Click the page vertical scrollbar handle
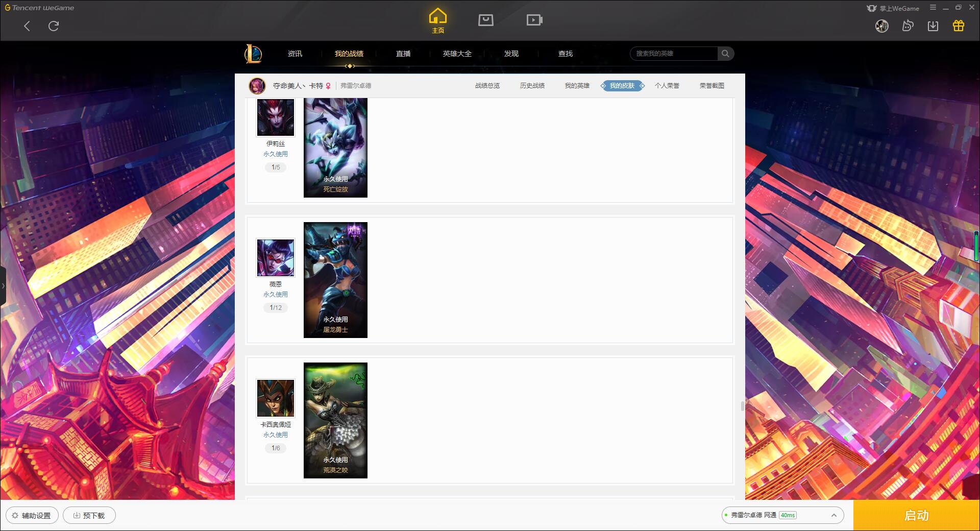Viewport: 980px width, 531px height. pos(742,406)
